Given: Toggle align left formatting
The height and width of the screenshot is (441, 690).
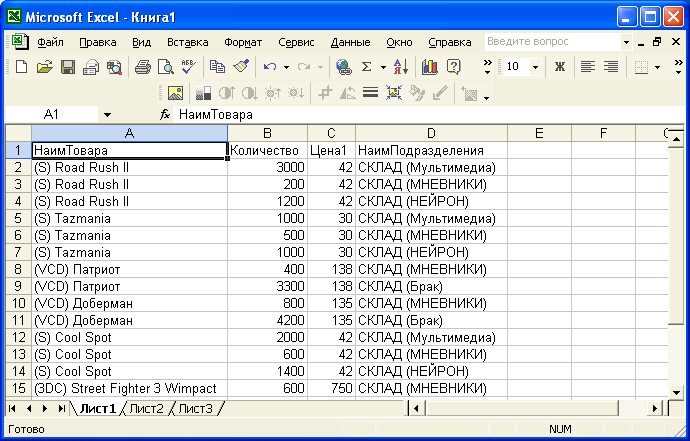Looking at the screenshot, I should 587,67.
